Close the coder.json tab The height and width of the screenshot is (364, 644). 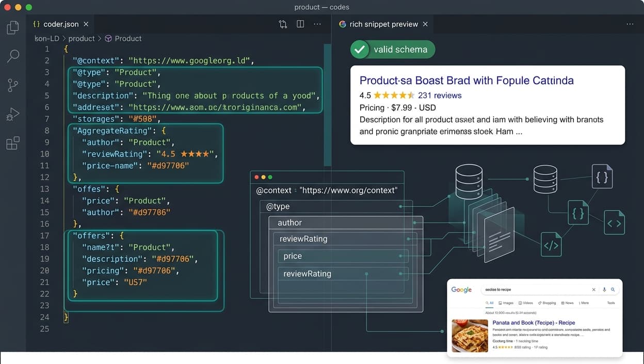pos(86,24)
